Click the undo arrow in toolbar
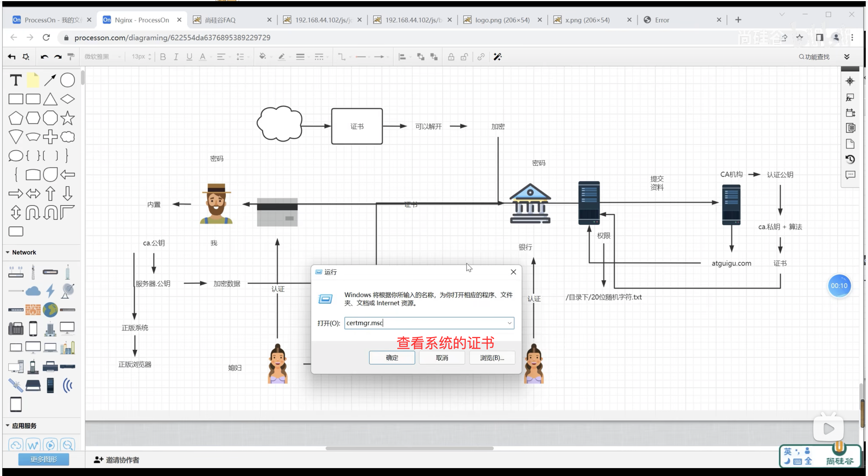The width and height of the screenshot is (868, 476). click(44, 57)
